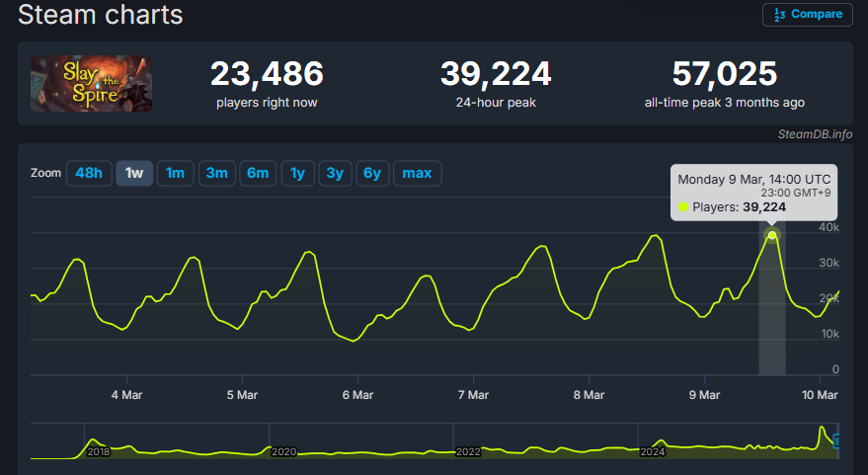Viewport: 868px width, 475px height.
Task: Show max zoom range
Action: tap(418, 173)
